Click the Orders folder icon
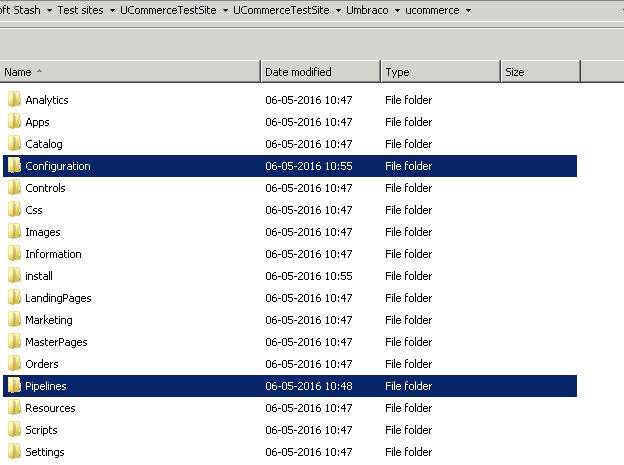 (14, 363)
